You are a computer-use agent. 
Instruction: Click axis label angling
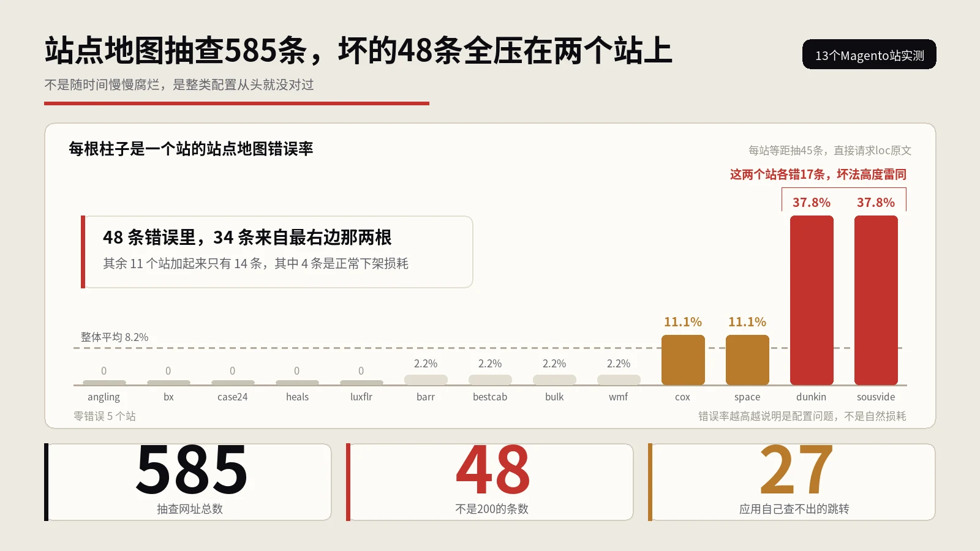tap(104, 397)
